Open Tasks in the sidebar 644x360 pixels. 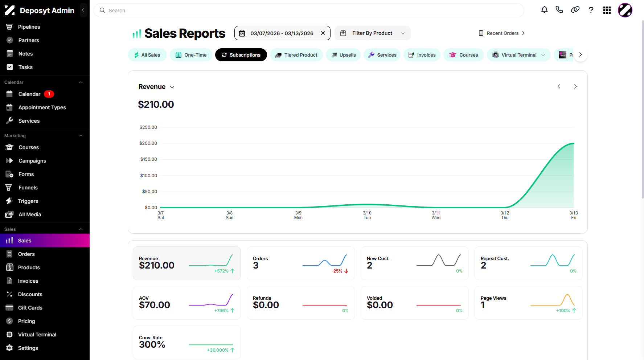[x=45, y=67]
